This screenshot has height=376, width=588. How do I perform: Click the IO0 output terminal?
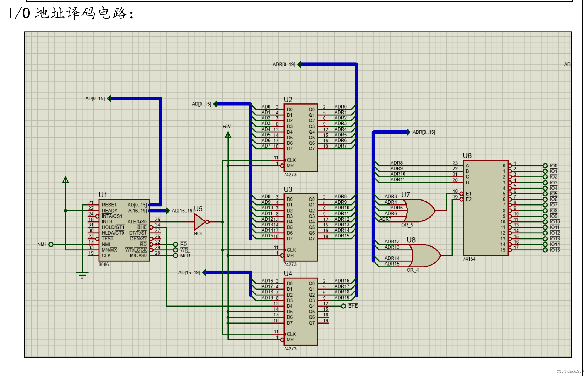(545, 166)
